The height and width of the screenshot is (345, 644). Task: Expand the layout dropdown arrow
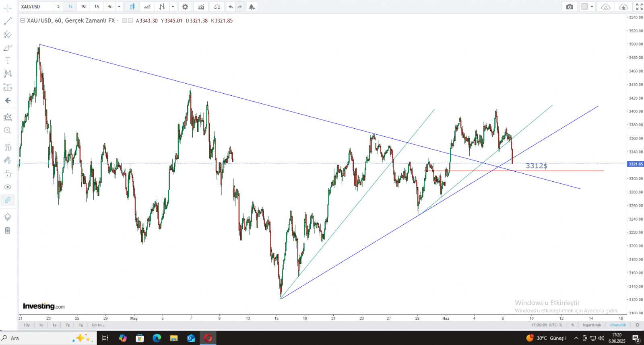592,6
